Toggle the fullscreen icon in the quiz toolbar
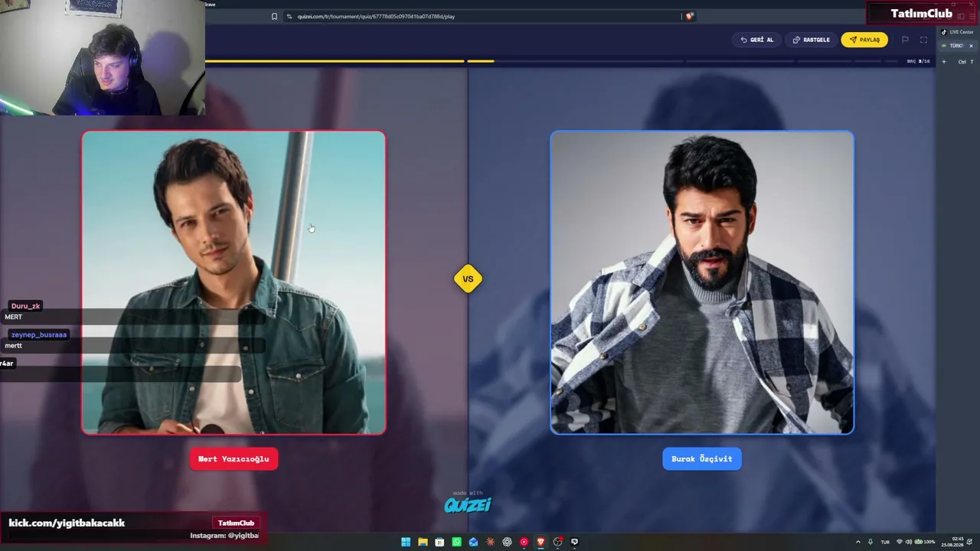980x551 pixels. 923,40
